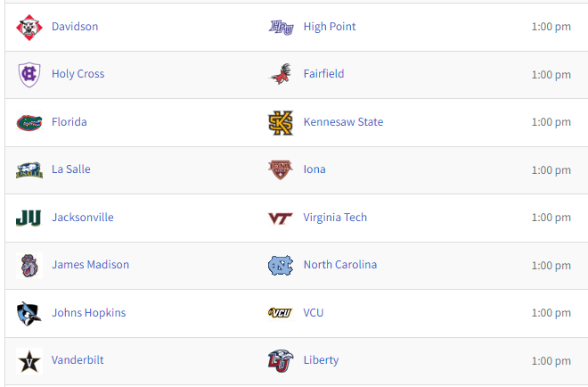Click the Liberty LU eagle logo

coord(281,361)
